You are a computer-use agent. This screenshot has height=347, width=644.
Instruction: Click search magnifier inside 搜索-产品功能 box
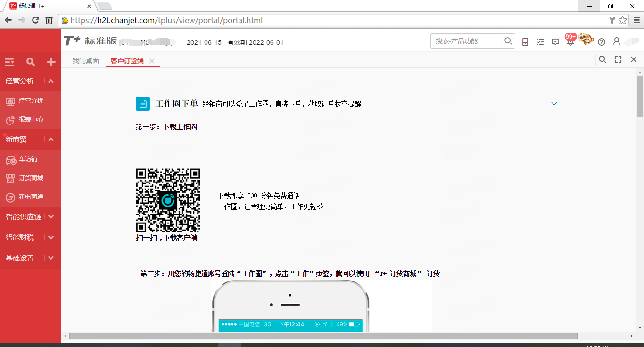[508, 41]
